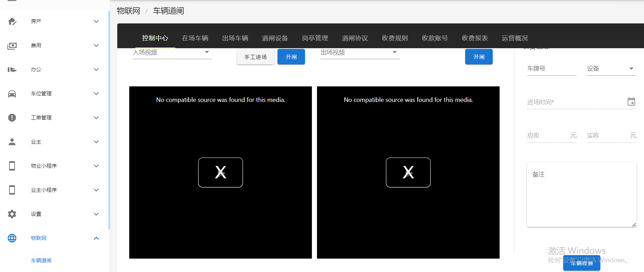This screenshot has width=644, height=272.
Task: Click 车辆道闸 breadcrumb text
Action: [x=168, y=11]
